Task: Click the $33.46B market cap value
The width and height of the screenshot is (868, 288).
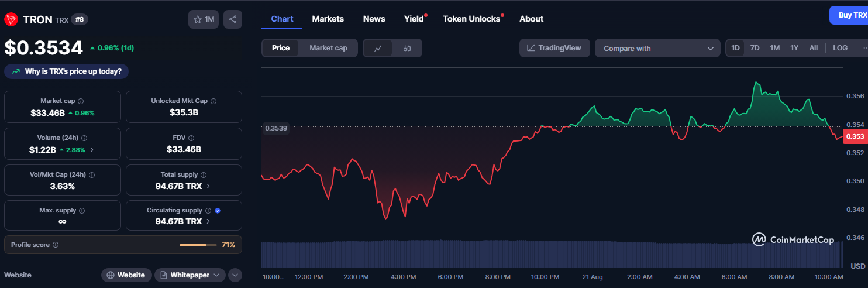Action: click(x=48, y=112)
